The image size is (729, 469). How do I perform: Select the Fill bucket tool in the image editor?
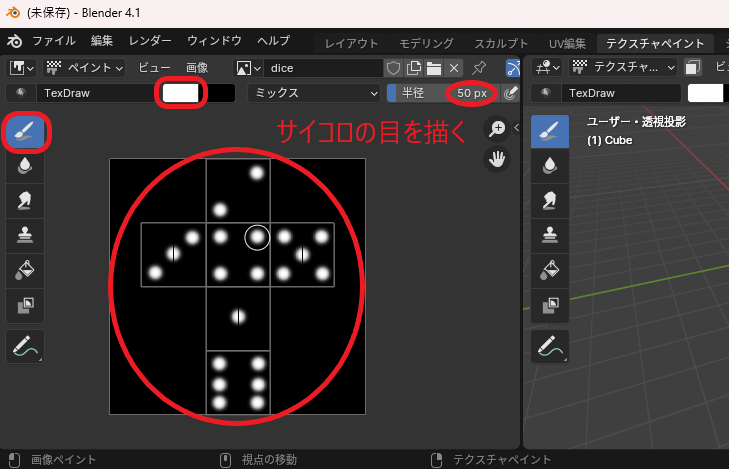point(25,270)
